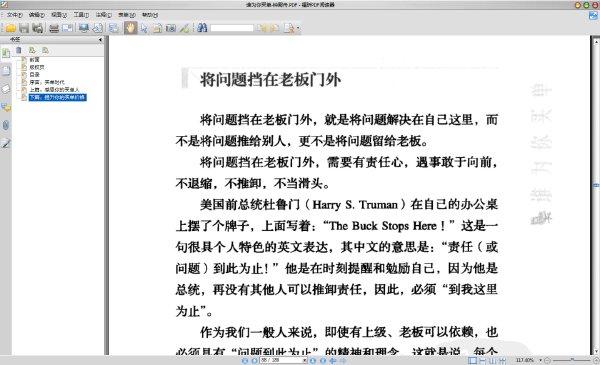This screenshot has width=600, height=365.
Task: Switch to single page layout icon
Action: (473, 360)
